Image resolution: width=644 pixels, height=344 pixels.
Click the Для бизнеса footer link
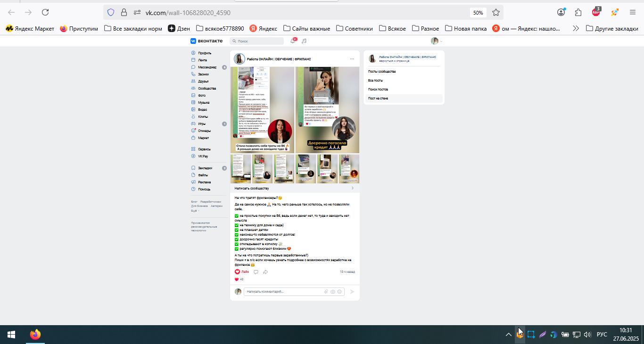click(199, 206)
